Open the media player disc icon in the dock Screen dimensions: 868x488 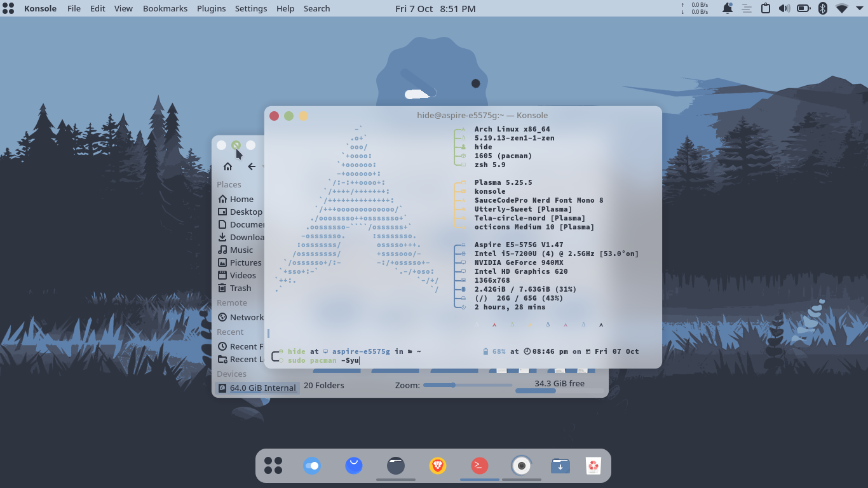coord(522,466)
